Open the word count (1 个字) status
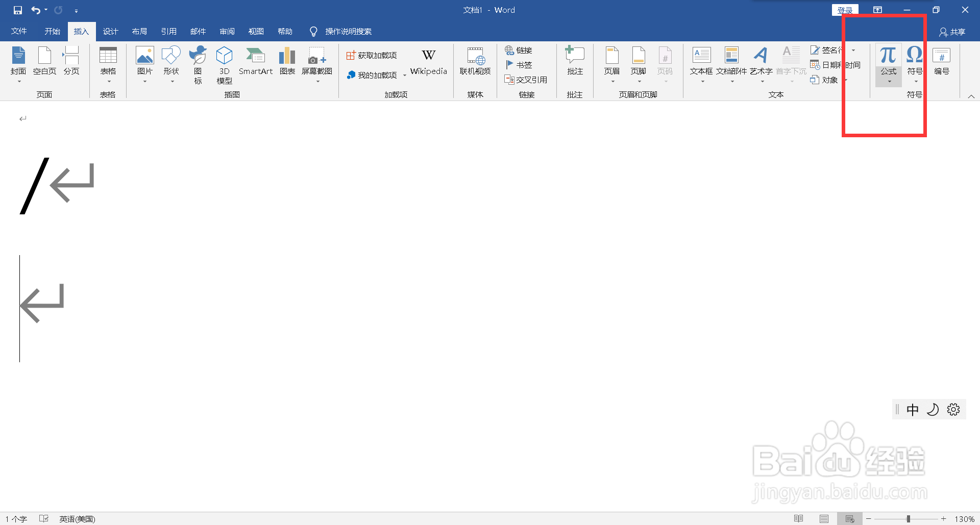This screenshot has width=980, height=525. 16,519
